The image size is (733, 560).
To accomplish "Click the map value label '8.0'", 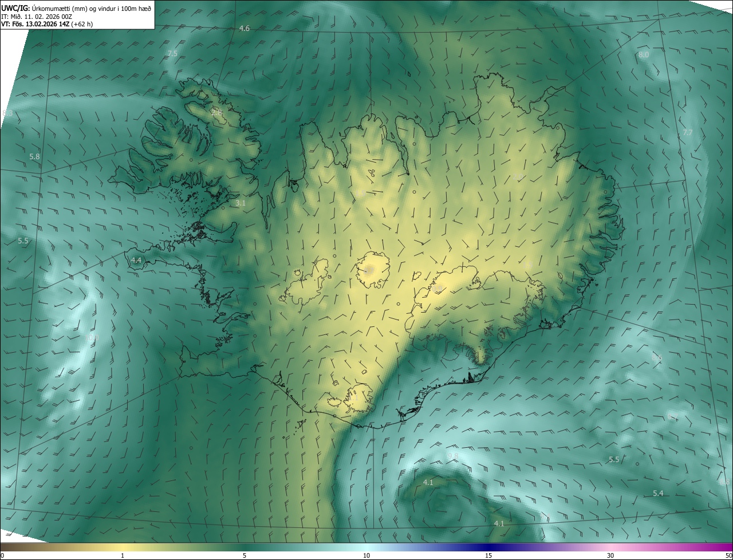I will coord(644,54).
